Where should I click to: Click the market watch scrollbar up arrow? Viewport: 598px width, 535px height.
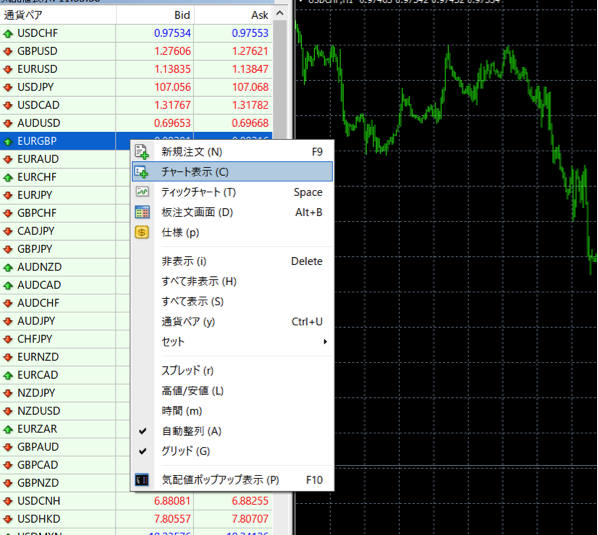[280, 13]
